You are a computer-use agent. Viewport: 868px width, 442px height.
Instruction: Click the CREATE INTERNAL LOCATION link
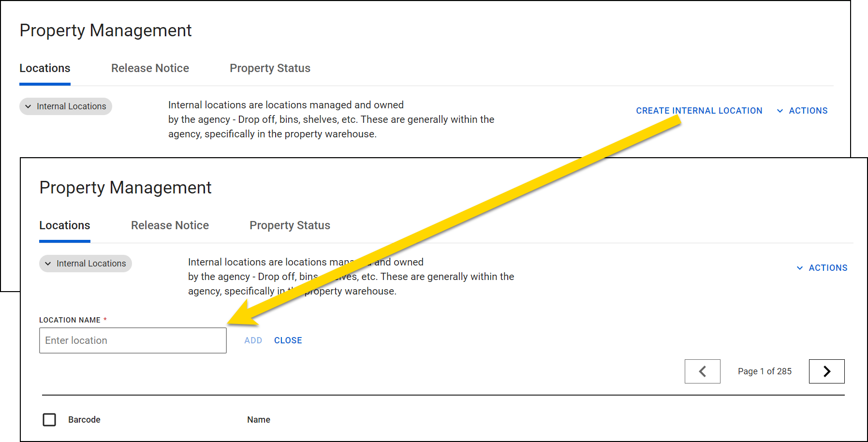coord(699,110)
